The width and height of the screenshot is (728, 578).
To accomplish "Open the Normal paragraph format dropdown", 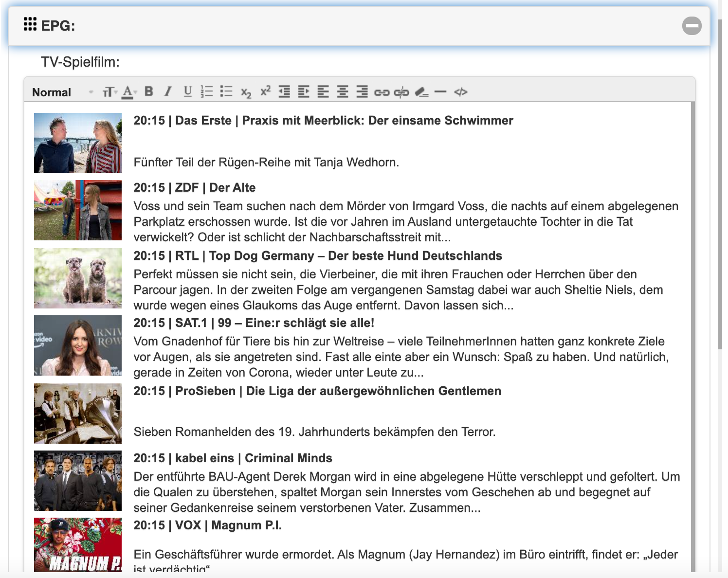I will tap(62, 92).
